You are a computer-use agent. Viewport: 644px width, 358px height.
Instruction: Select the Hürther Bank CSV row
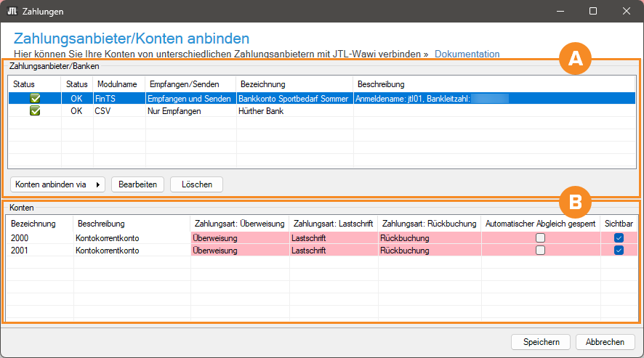pyautogui.click(x=260, y=111)
